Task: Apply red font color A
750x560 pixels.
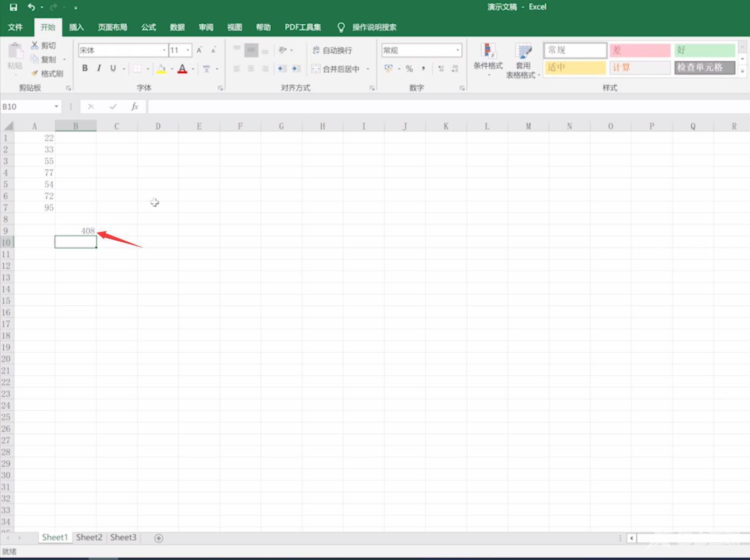Action: tap(182, 68)
